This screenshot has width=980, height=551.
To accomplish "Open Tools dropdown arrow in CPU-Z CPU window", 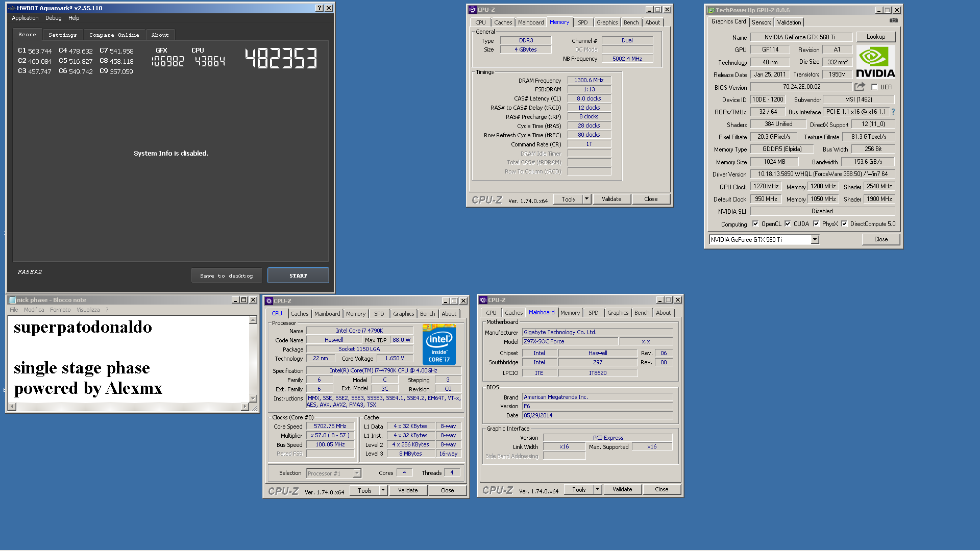I will pyautogui.click(x=383, y=490).
